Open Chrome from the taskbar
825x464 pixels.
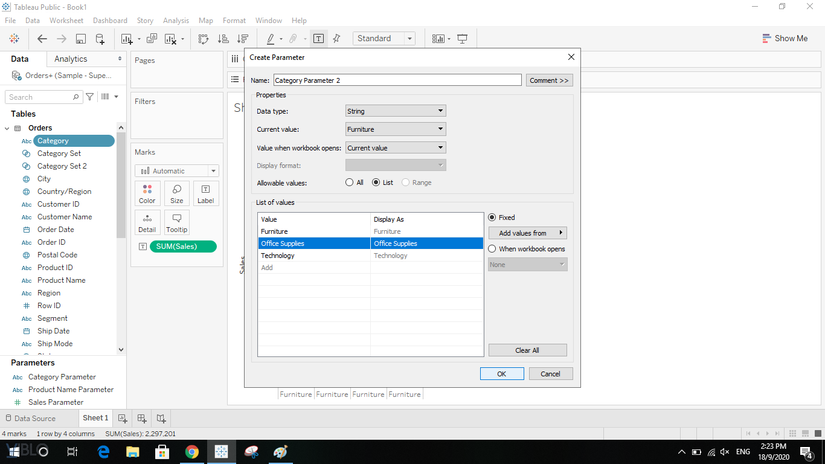point(191,452)
